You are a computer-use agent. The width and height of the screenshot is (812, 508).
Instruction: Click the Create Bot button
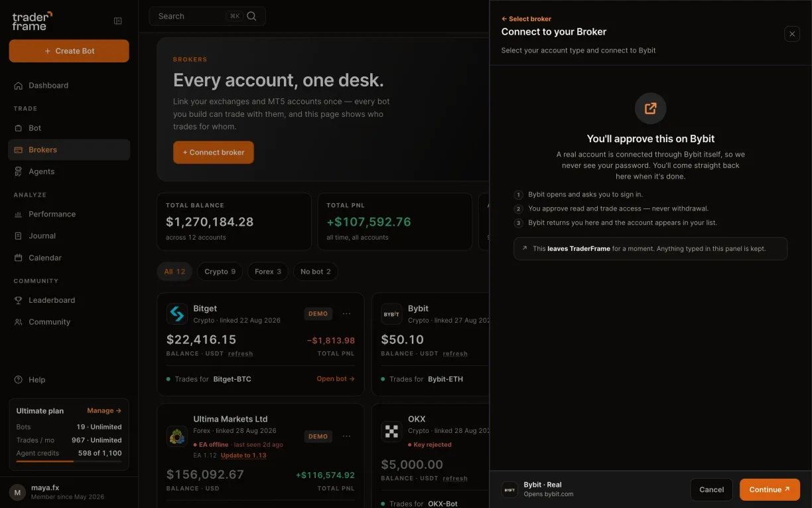[x=69, y=51]
